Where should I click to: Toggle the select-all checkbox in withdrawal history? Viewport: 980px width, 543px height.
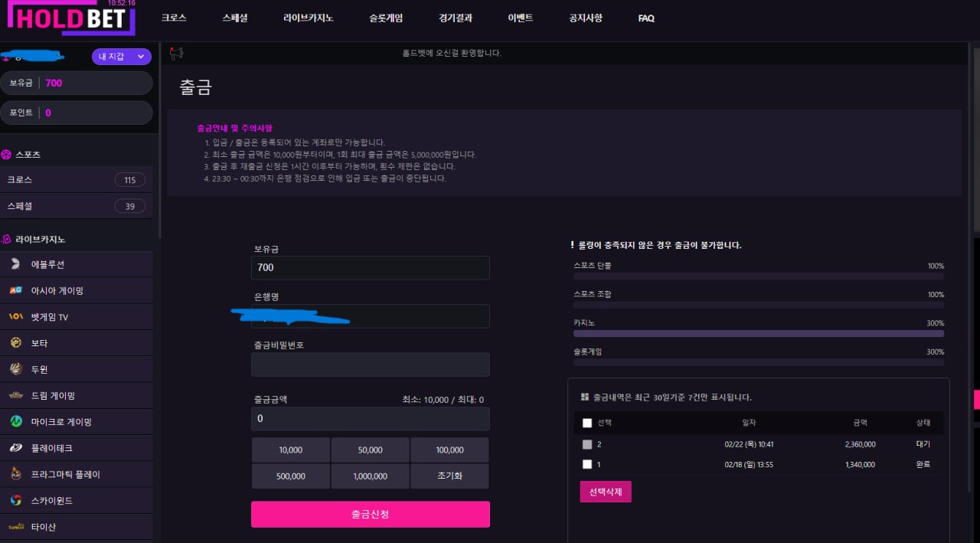[587, 423]
